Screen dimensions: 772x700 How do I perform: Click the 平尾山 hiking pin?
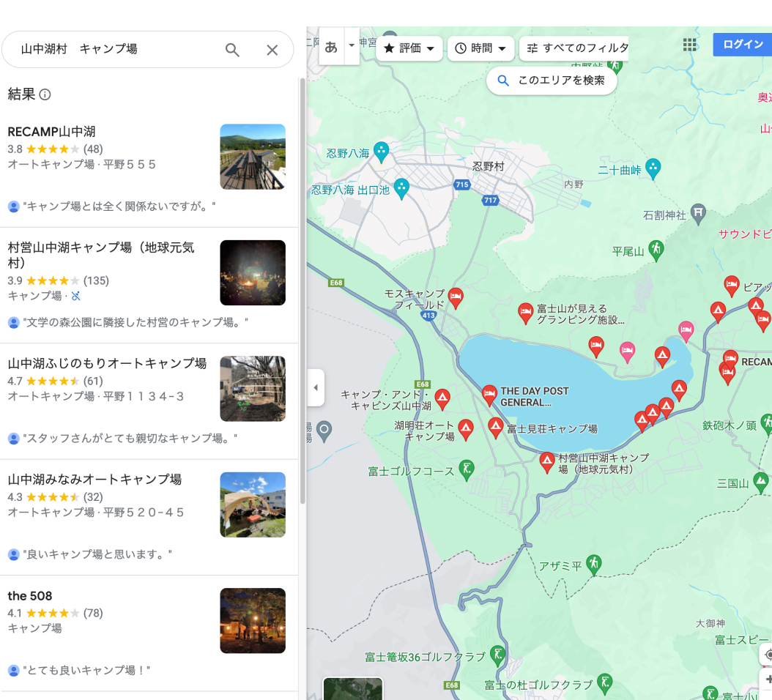(x=656, y=250)
